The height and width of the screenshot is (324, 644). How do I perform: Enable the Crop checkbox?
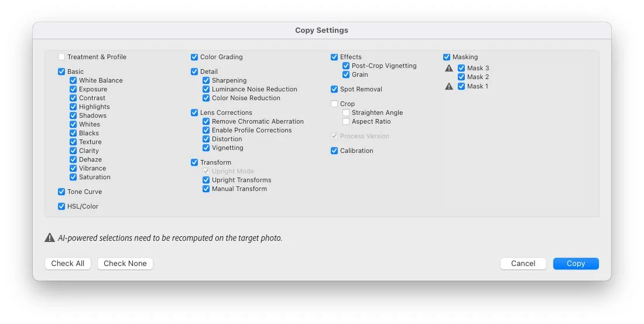[x=334, y=104]
